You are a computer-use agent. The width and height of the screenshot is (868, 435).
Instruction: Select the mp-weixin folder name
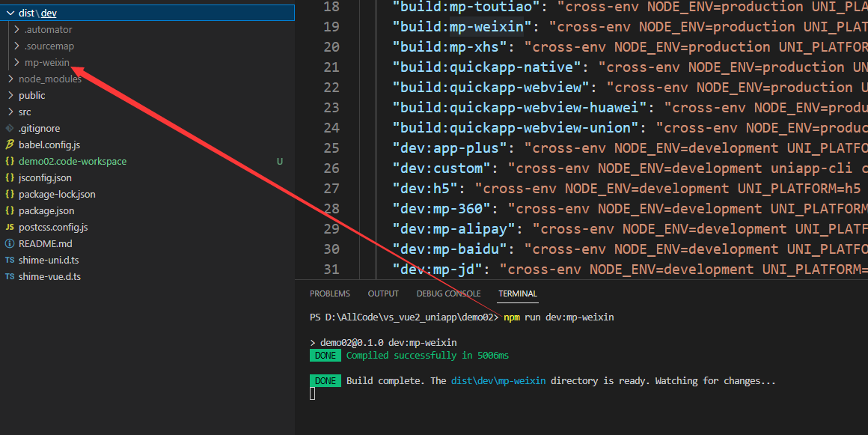click(x=47, y=63)
